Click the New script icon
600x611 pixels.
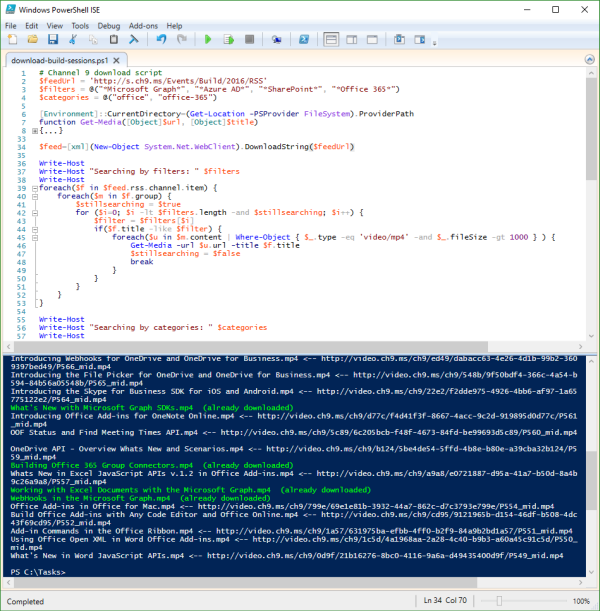12,39
